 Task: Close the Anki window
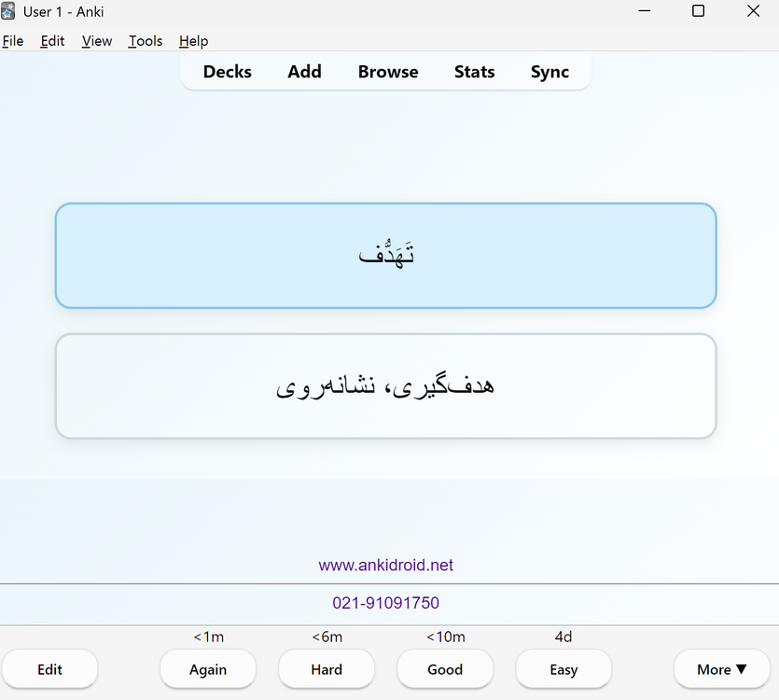tap(753, 11)
